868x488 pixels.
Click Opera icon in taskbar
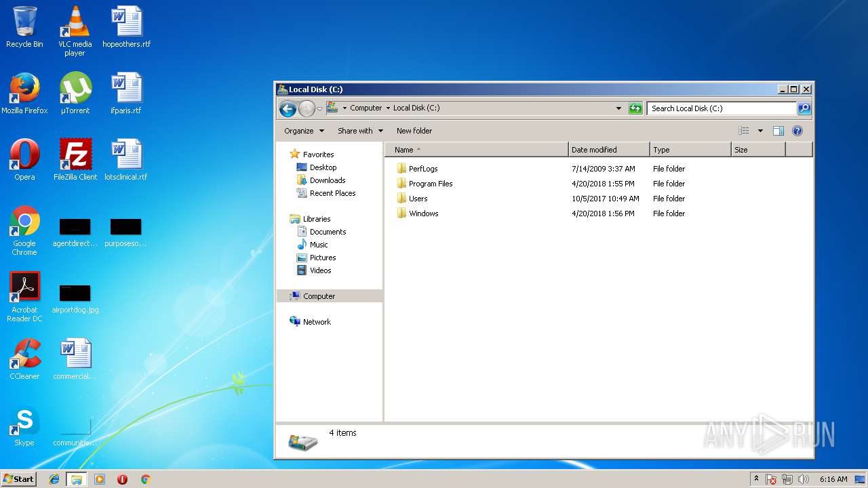click(x=122, y=479)
